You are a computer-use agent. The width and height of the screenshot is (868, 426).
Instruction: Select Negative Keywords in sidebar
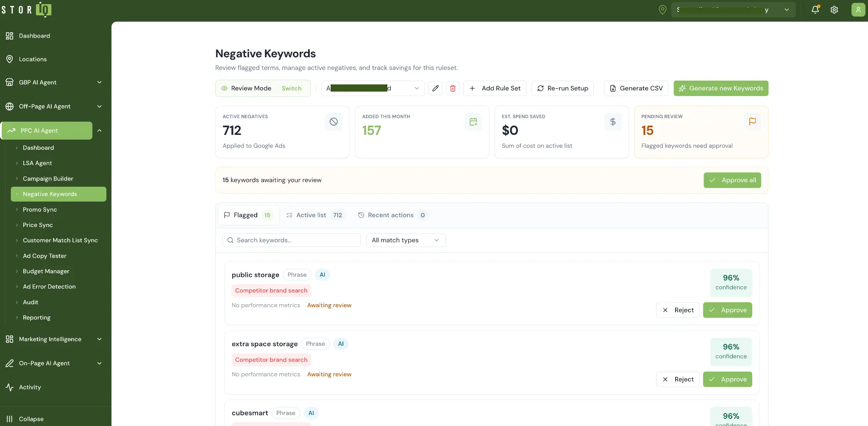click(58, 194)
